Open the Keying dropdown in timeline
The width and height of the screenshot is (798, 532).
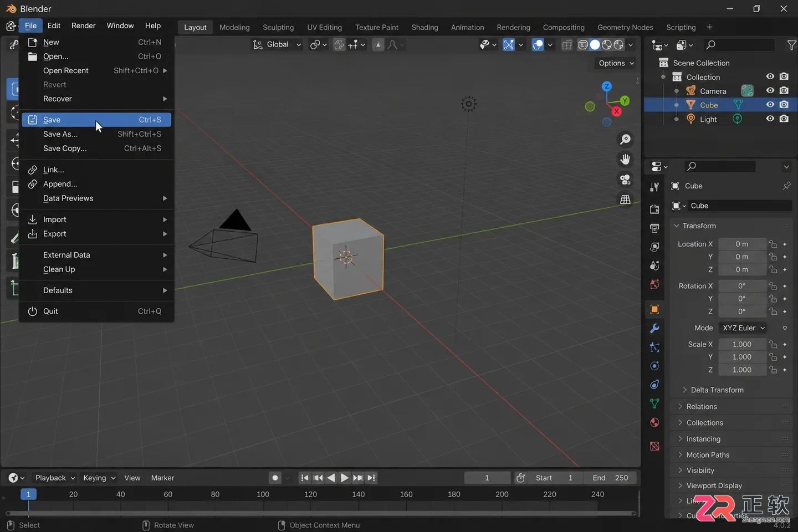(x=99, y=478)
